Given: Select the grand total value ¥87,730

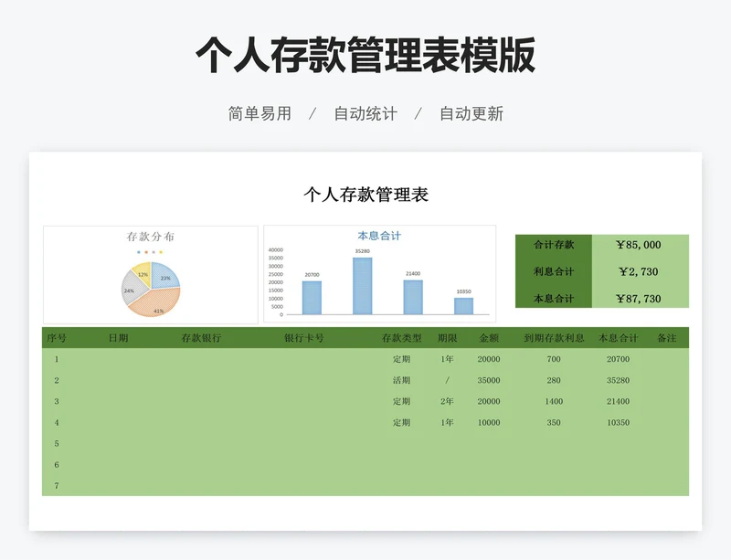Looking at the screenshot, I should pos(638,299).
